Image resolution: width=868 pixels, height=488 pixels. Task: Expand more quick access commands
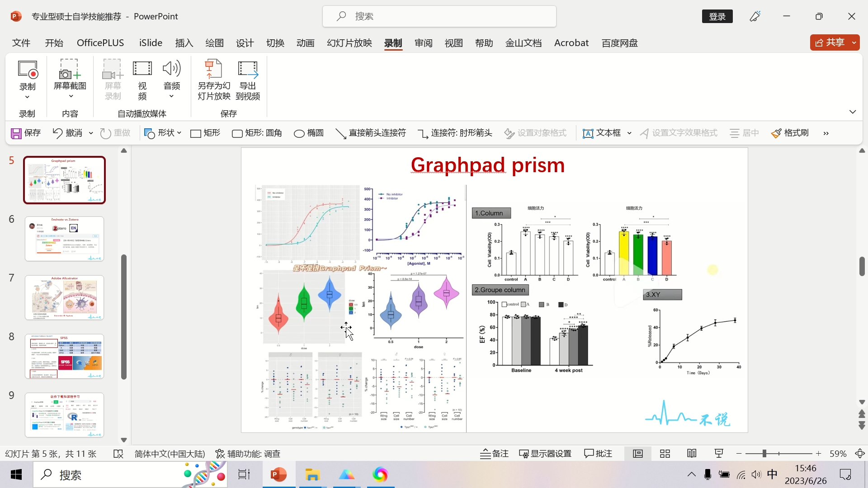[x=826, y=133]
